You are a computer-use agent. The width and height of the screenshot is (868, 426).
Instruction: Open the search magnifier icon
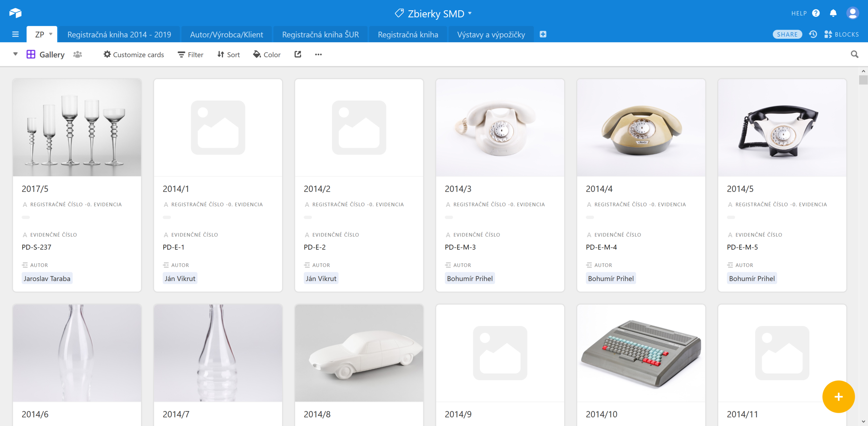click(x=854, y=54)
